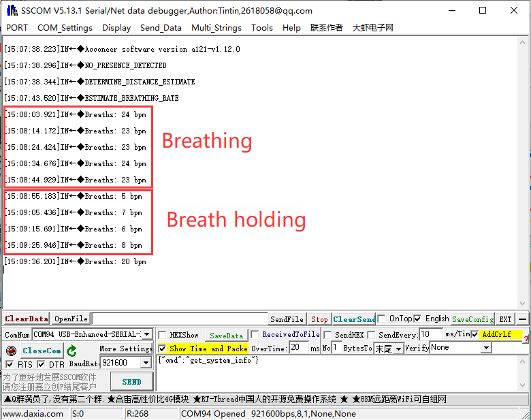The width and height of the screenshot is (531, 420).
Task: Open the Multi_Strings menu
Action: click(x=216, y=28)
